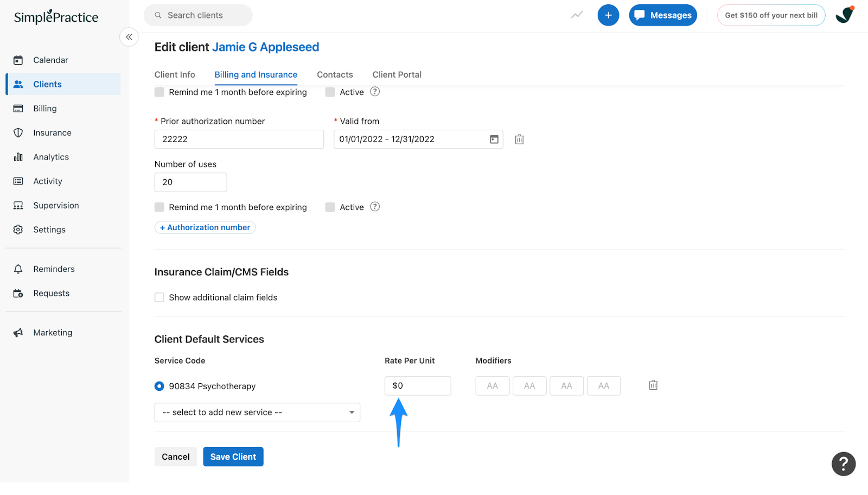Click the Marketing megaphone icon
Viewport: 868px width, 495px height.
(18, 333)
